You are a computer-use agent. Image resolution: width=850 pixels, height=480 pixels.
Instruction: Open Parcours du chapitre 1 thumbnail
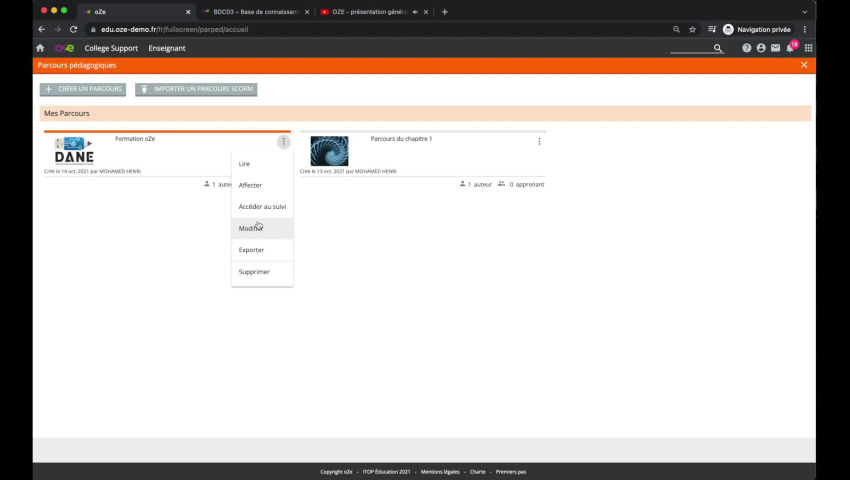click(x=329, y=151)
